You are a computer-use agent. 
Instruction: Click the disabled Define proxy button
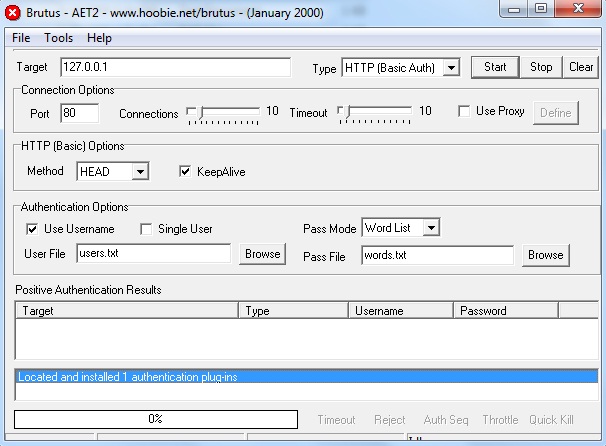(x=556, y=113)
